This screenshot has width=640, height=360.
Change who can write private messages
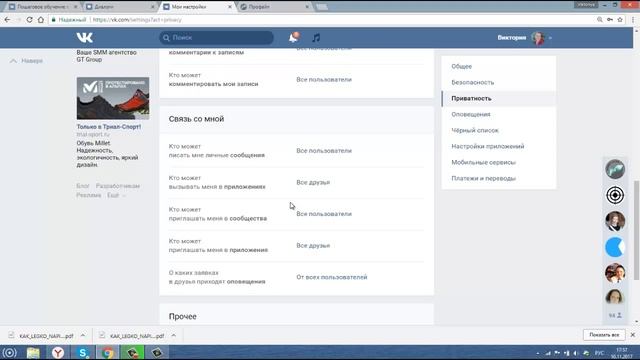(324, 151)
